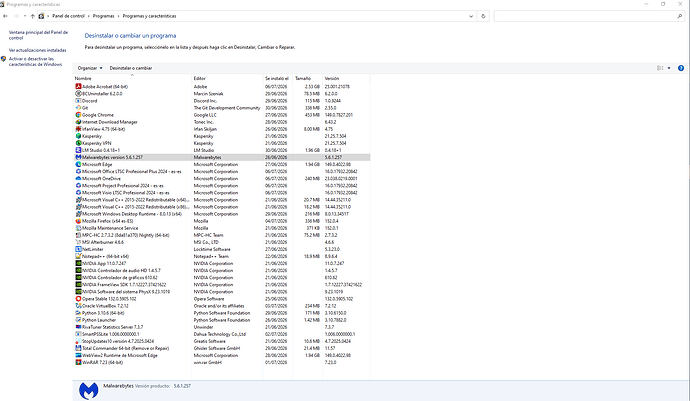
Task: Go back with the back arrow
Action: click(5, 16)
